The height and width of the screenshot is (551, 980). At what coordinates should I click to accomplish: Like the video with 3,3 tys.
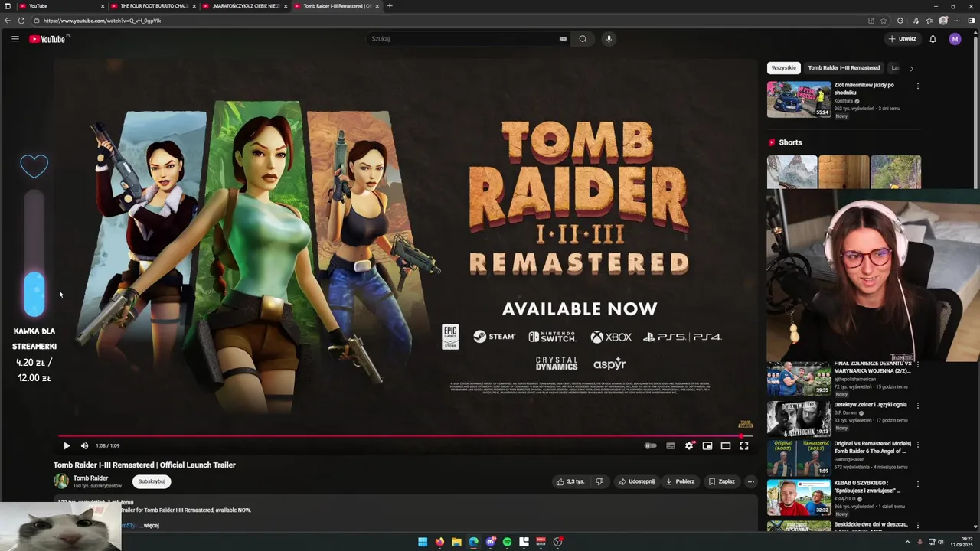point(570,481)
